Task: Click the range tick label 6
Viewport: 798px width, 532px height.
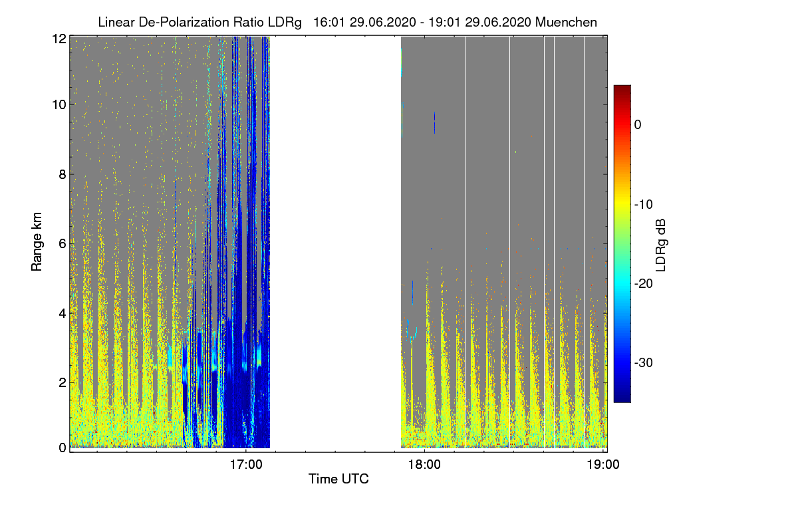Action: [x=62, y=244]
